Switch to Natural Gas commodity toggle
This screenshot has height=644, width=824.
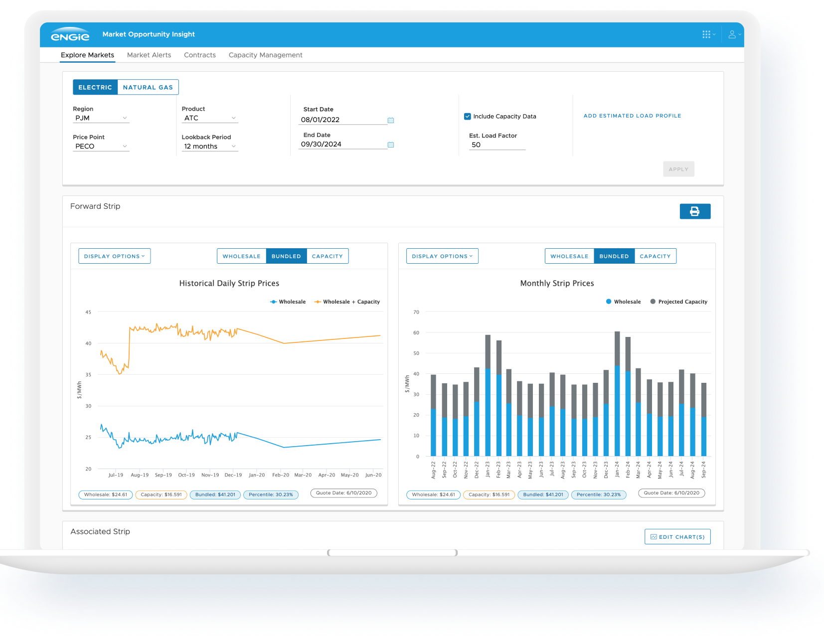[148, 87]
